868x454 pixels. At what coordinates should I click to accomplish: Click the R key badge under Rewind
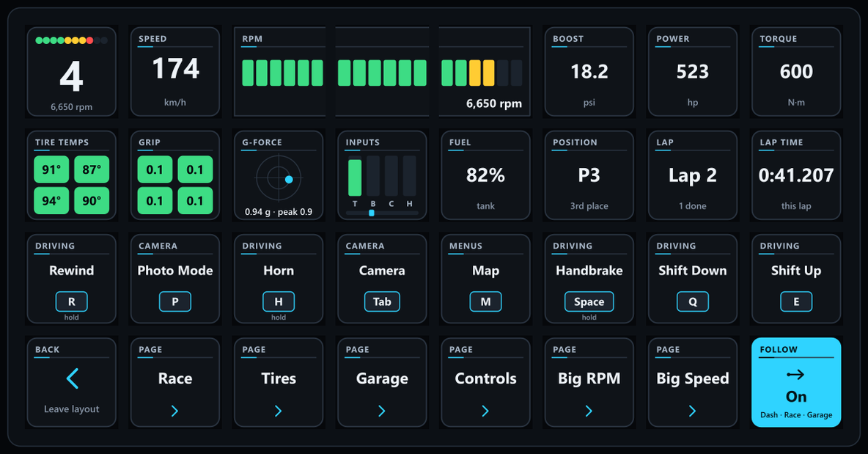tap(71, 301)
